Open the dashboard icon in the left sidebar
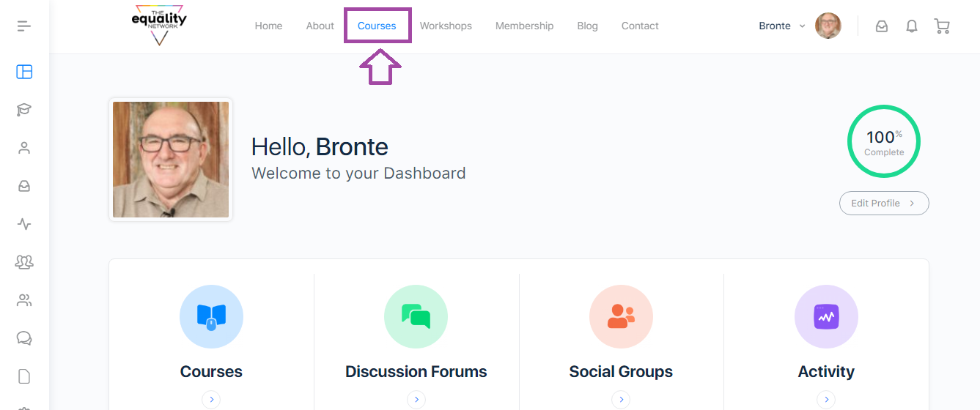This screenshot has width=980, height=410. pos(24,72)
